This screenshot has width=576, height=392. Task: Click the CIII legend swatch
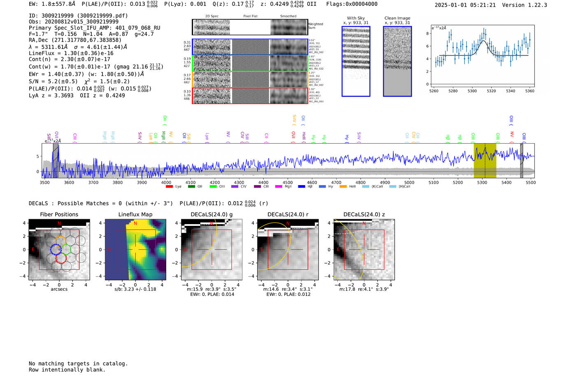pyautogui.click(x=257, y=187)
